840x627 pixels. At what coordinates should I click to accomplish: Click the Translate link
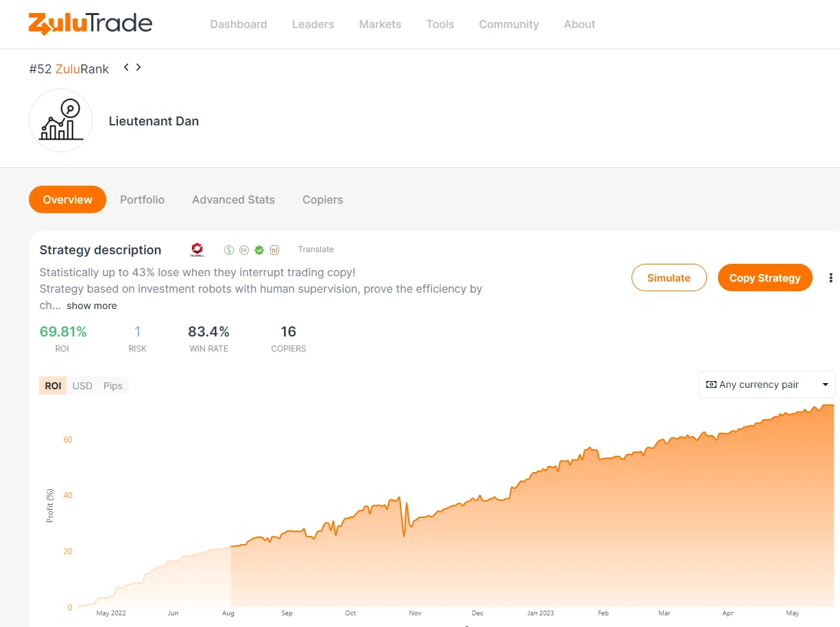(316, 249)
